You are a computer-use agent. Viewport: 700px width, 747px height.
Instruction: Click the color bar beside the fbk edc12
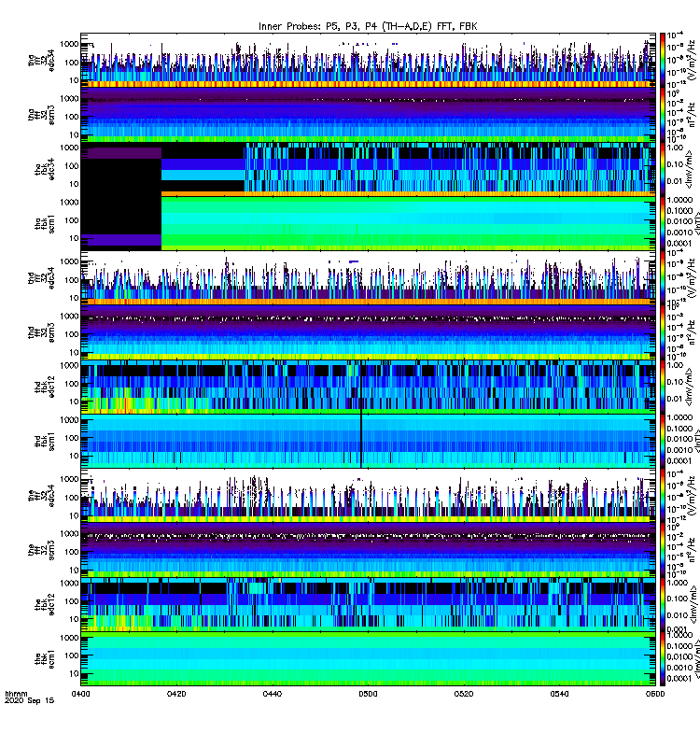(663, 604)
